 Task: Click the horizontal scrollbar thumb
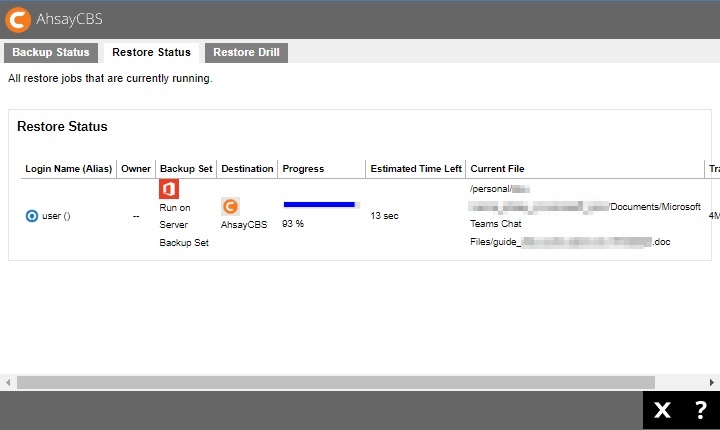point(335,382)
